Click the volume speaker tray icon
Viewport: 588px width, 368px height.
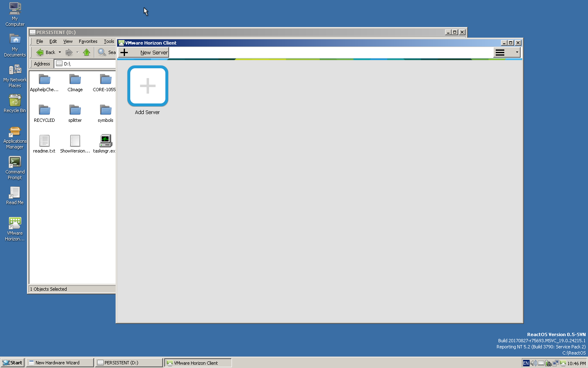coord(533,363)
